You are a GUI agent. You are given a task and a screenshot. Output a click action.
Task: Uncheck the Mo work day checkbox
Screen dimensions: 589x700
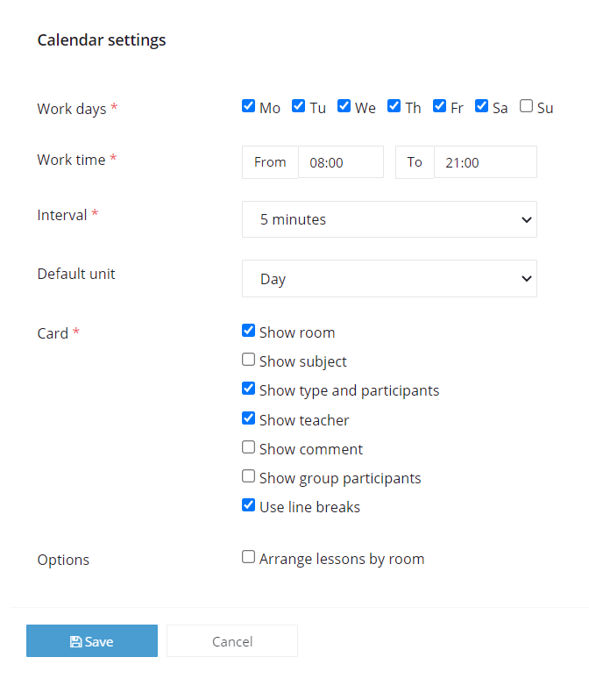pos(249,106)
